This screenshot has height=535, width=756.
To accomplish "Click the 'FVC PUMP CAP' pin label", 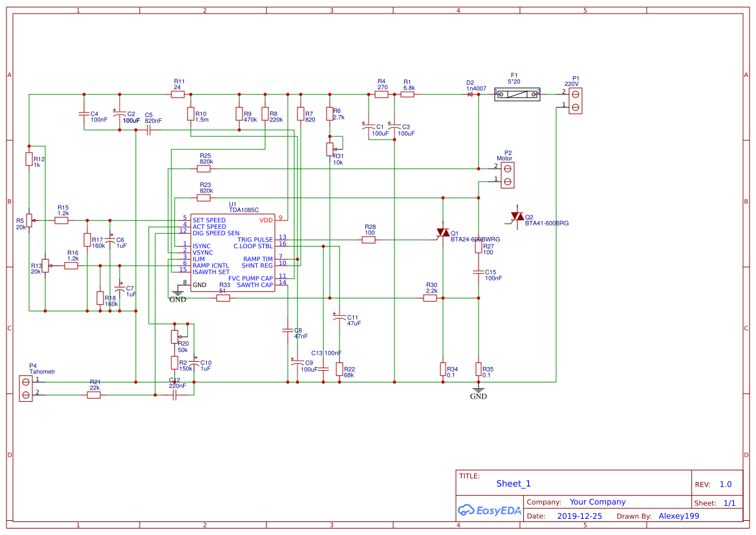I will pyautogui.click(x=251, y=278).
